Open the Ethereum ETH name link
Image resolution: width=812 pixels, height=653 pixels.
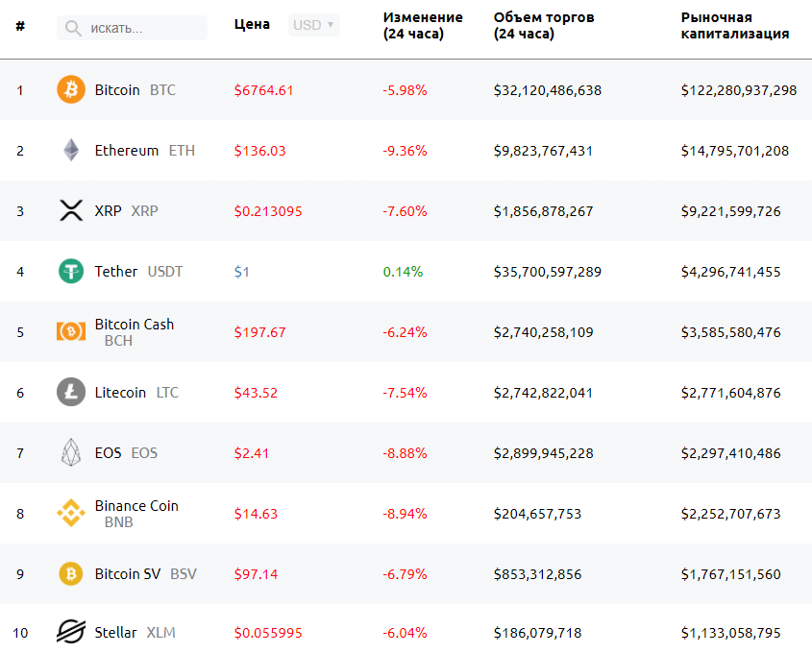point(144,151)
